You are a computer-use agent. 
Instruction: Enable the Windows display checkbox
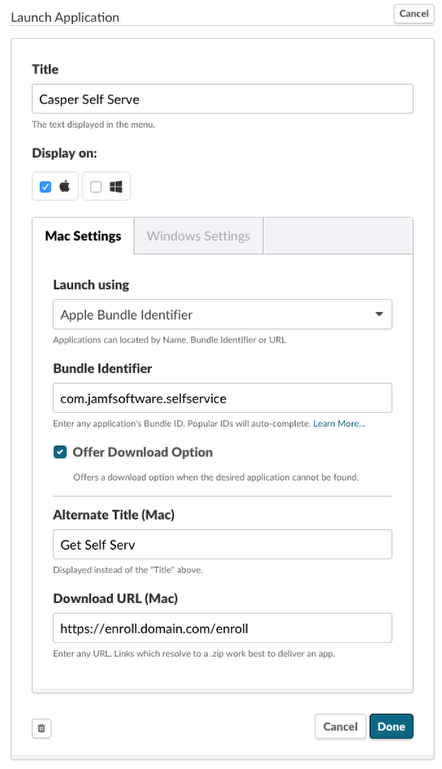click(96, 186)
